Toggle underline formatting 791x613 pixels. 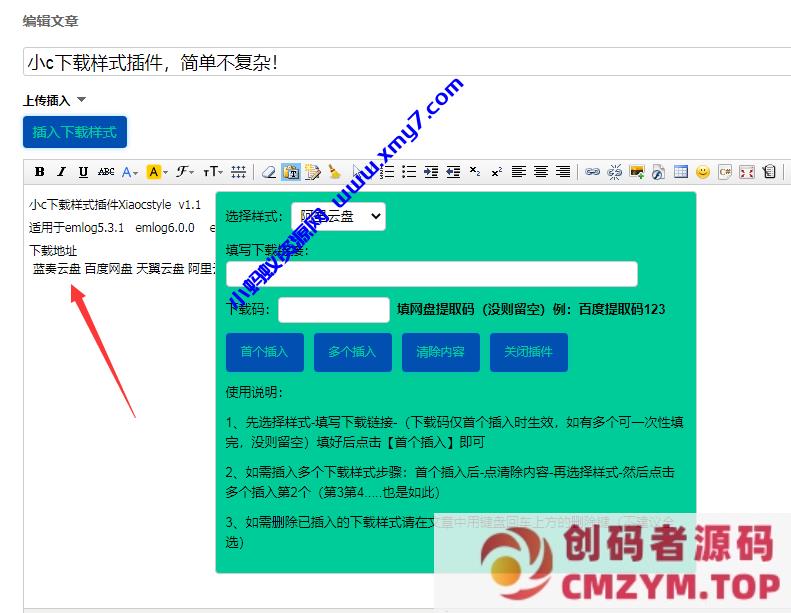coord(83,172)
